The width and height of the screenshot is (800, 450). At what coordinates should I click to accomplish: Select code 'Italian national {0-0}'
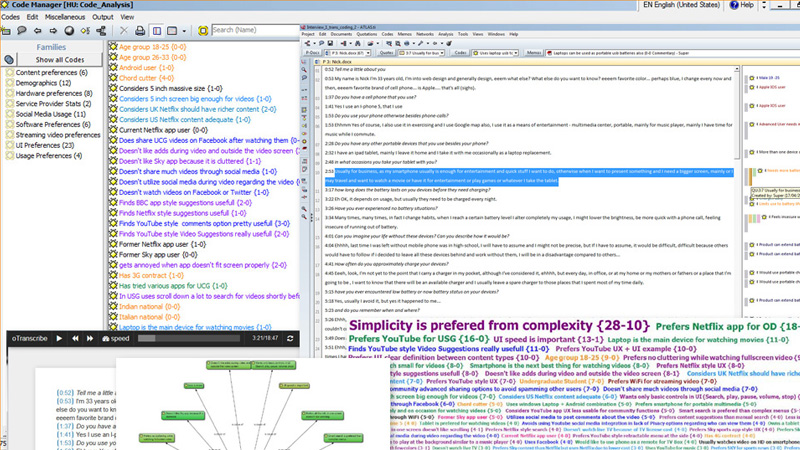click(149, 317)
